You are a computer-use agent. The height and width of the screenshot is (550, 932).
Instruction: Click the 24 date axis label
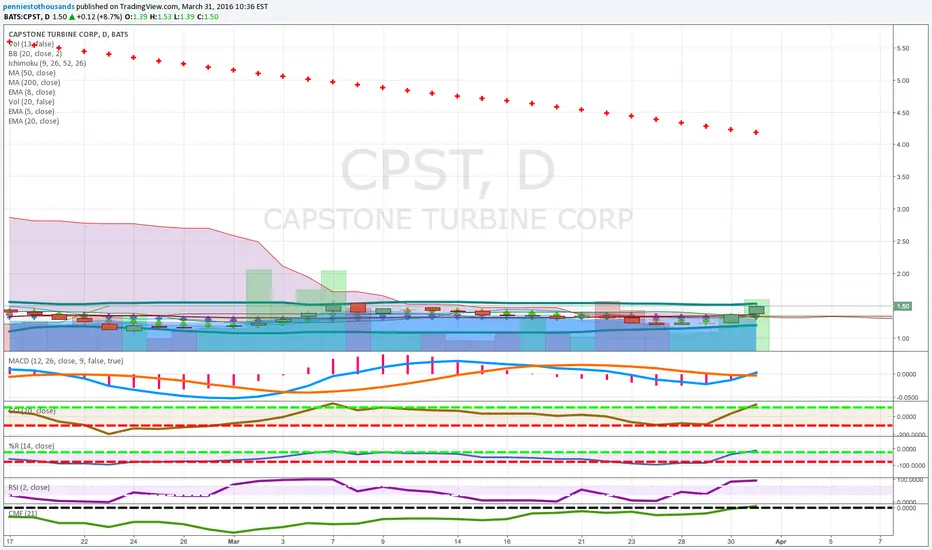pos(134,542)
